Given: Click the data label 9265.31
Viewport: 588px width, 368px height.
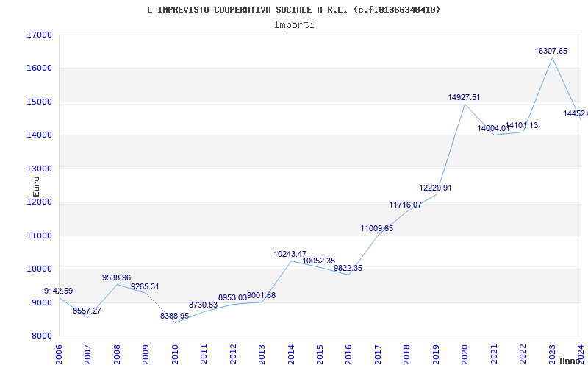Looking at the screenshot, I should [145, 286].
